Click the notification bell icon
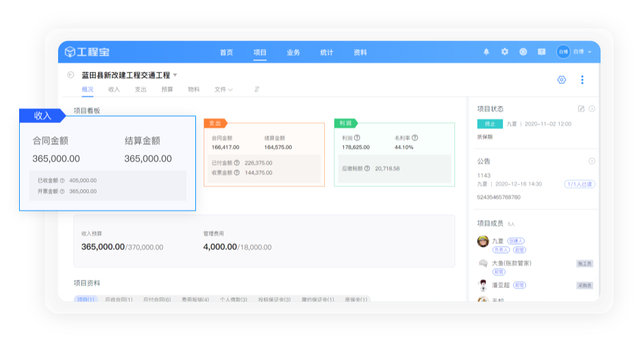Image resolution: width=644 pixels, height=346 pixels. pos(486,52)
